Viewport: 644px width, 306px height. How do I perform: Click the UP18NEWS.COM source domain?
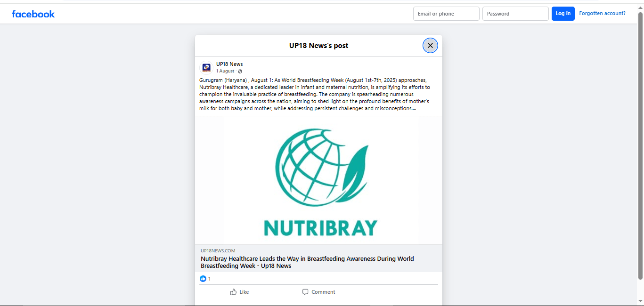click(218, 251)
